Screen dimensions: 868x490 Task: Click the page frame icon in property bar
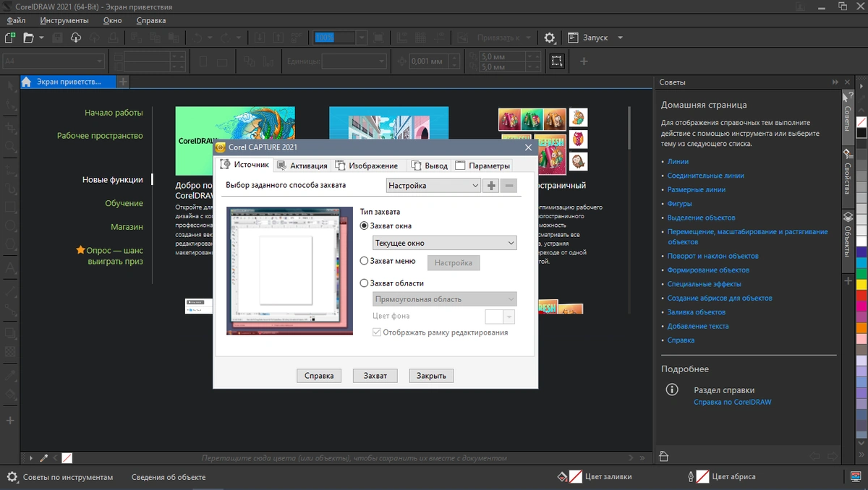(x=556, y=61)
